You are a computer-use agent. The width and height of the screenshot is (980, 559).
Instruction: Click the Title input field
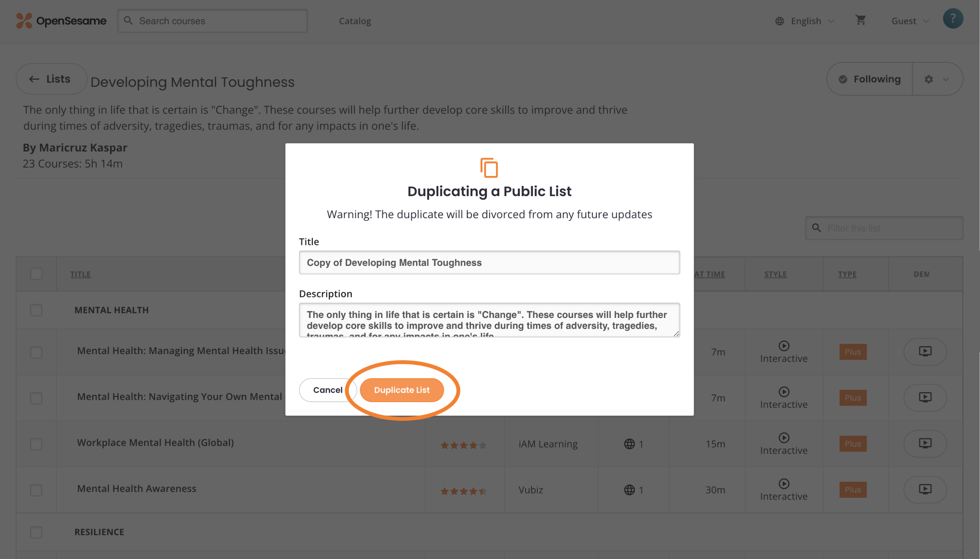point(489,263)
